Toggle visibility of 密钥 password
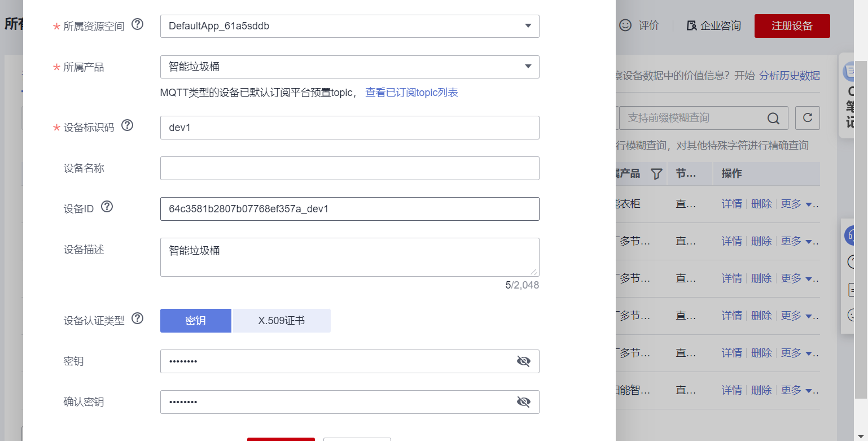This screenshot has width=868, height=441. pyautogui.click(x=524, y=361)
